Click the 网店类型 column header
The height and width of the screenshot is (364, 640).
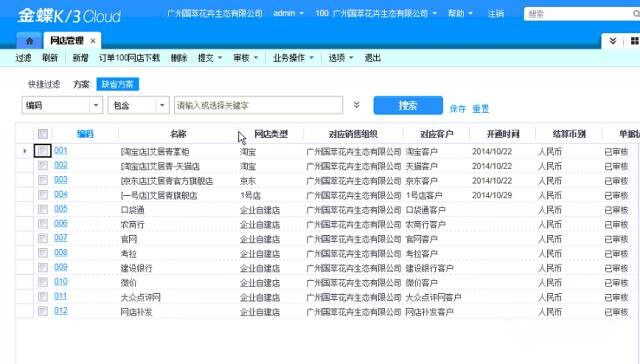click(271, 134)
